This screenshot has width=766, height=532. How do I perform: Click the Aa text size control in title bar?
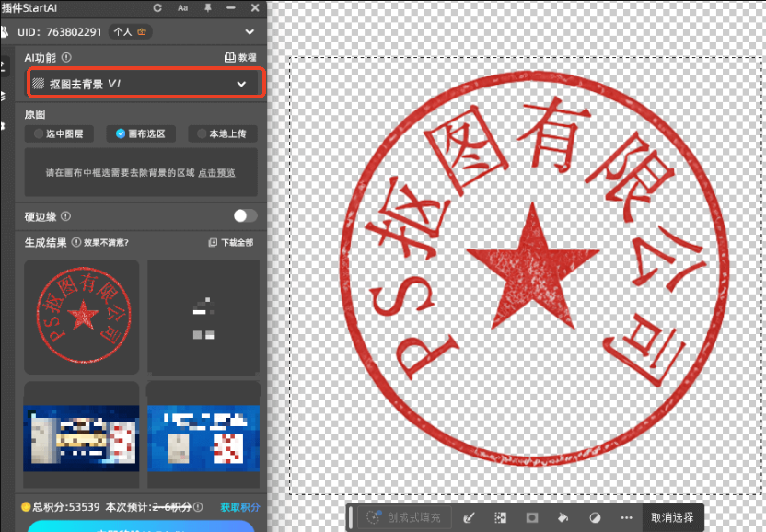pos(182,7)
